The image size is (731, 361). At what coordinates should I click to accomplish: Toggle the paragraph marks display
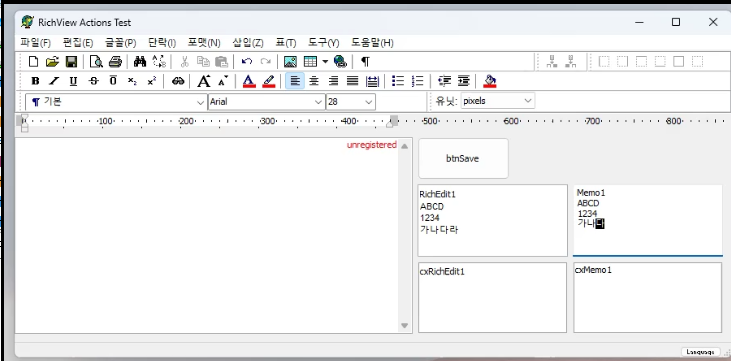[365, 62]
